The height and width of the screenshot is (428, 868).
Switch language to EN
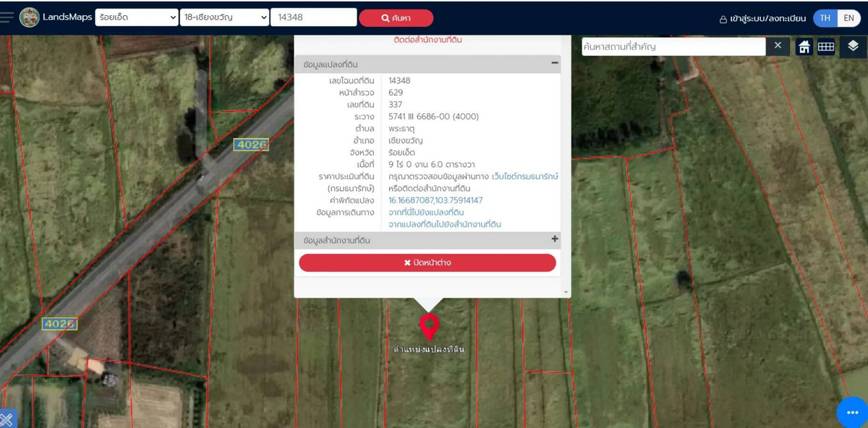(849, 18)
